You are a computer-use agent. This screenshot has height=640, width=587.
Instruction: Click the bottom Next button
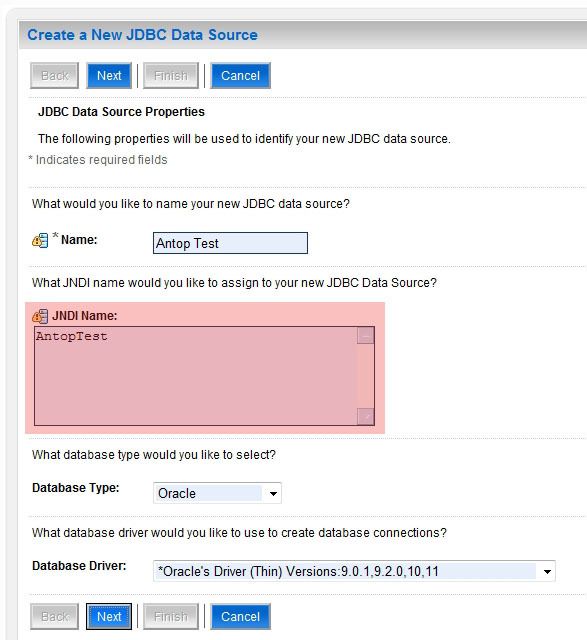tap(109, 616)
